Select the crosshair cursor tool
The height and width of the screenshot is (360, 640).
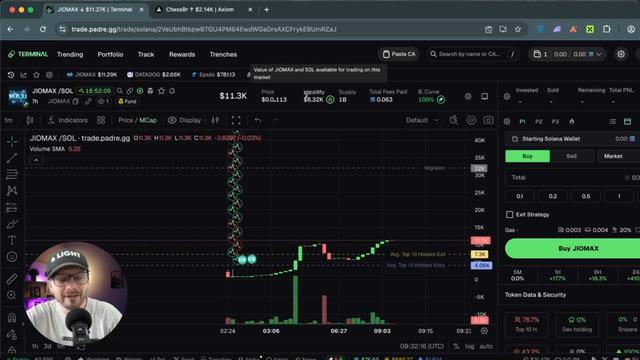tap(12, 141)
